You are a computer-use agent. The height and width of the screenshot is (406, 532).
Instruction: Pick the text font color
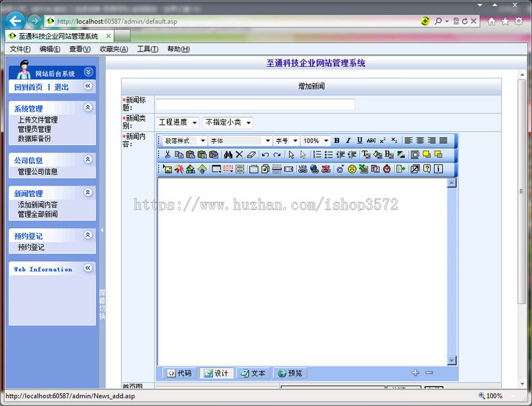click(x=366, y=154)
